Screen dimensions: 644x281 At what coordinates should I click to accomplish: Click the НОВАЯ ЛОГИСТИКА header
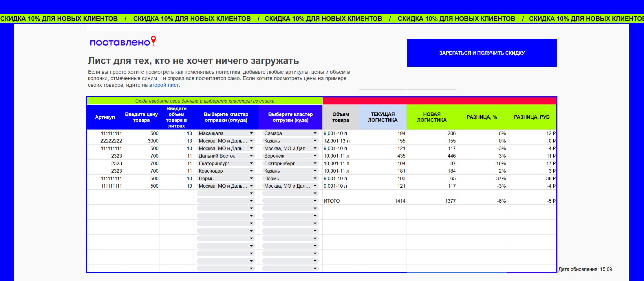432,117
